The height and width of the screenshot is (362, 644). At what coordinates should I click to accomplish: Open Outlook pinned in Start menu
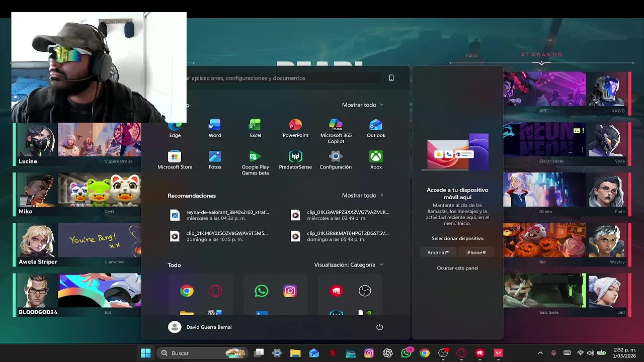coord(376,129)
